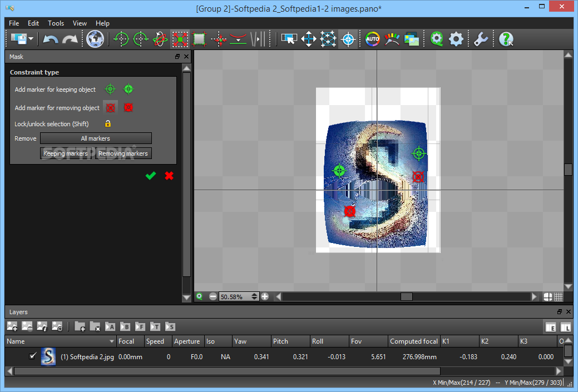578x392 pixels.
Task: Click the grayed vertical lines toolbar tool
Action: 258,39
